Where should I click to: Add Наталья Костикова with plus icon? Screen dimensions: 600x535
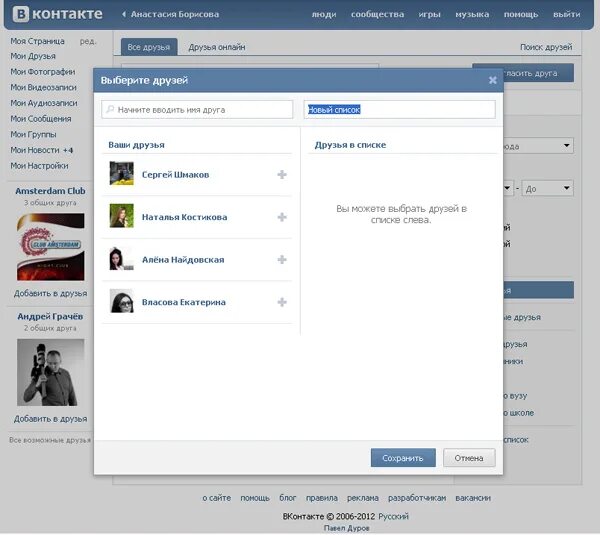(x=282, y=217)
